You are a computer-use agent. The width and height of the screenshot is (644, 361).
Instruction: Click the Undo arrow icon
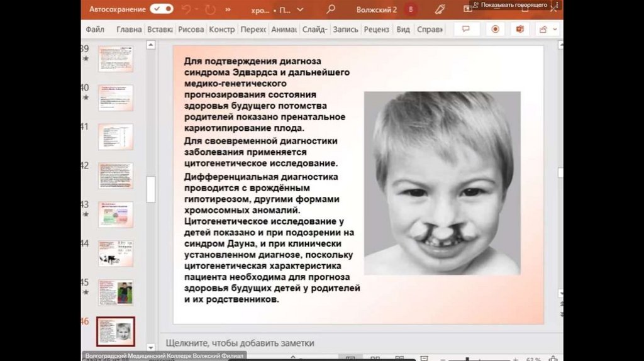186,9
